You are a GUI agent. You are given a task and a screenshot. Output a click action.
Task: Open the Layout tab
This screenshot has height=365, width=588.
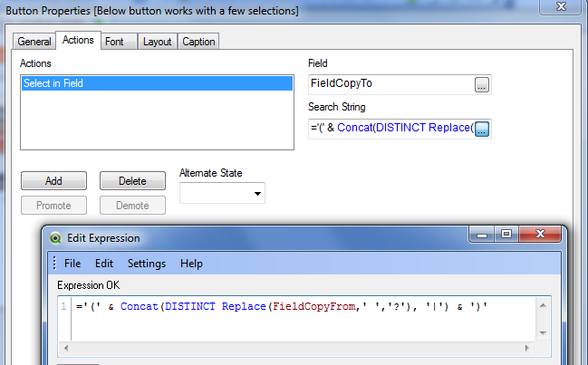pyautogui.click(x=157, y=42)
